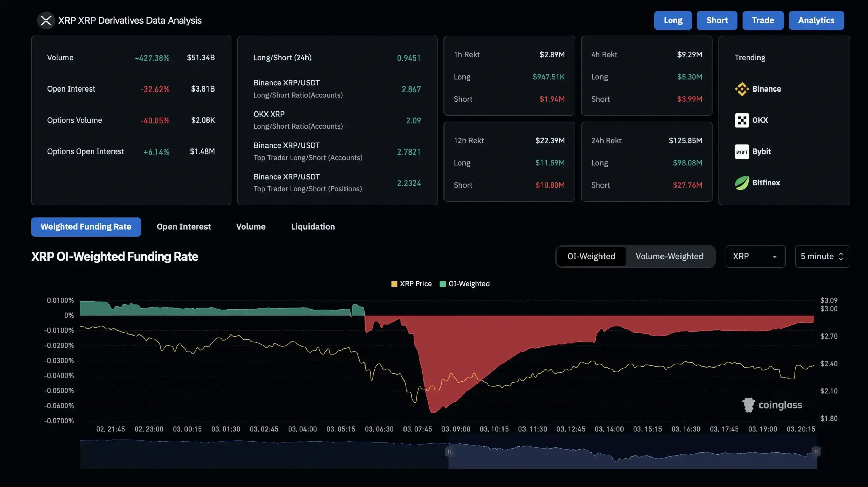Click the 12h Rekt total $22.39M
Image resolution: width=868 pixels, height=487 pixels.
pos(550,141)
